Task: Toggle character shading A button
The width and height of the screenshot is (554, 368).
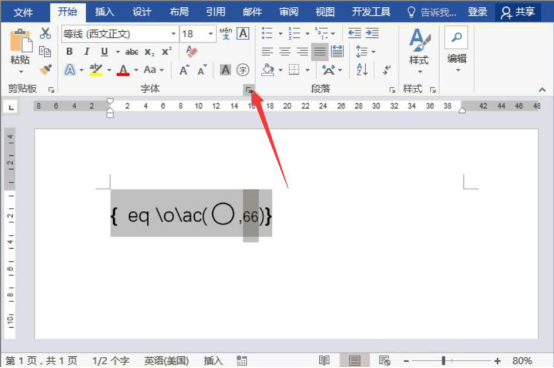Action: pos(225,70)
